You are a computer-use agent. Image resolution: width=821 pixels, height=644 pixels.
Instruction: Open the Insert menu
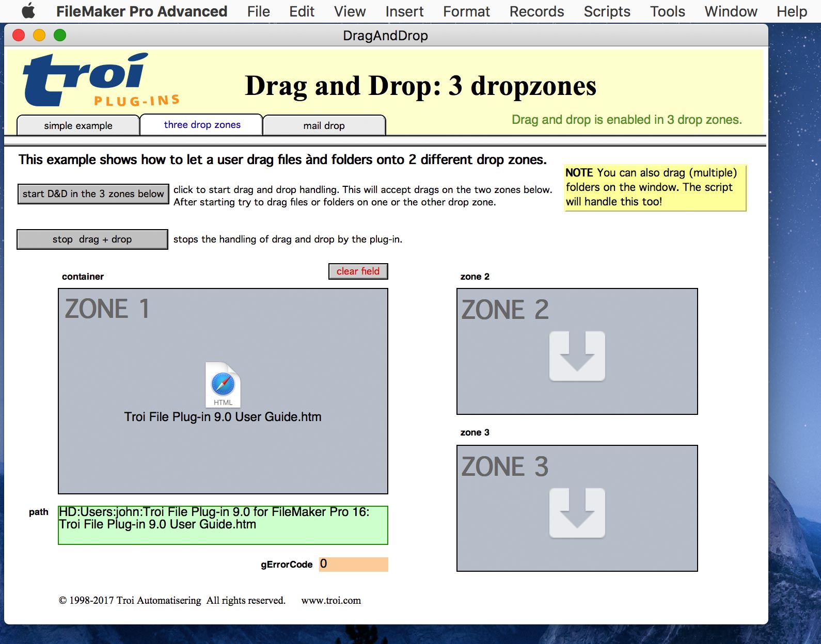tap(404, 11)
